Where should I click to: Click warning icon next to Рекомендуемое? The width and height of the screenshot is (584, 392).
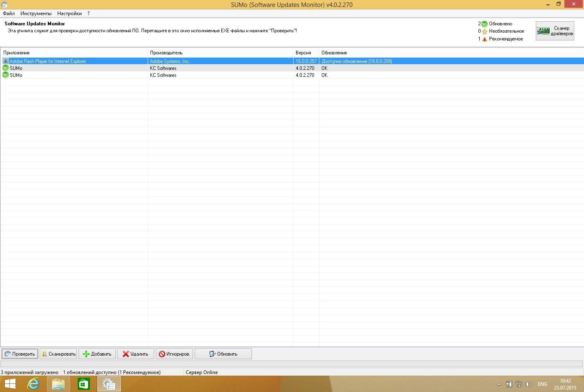point(485,39)
